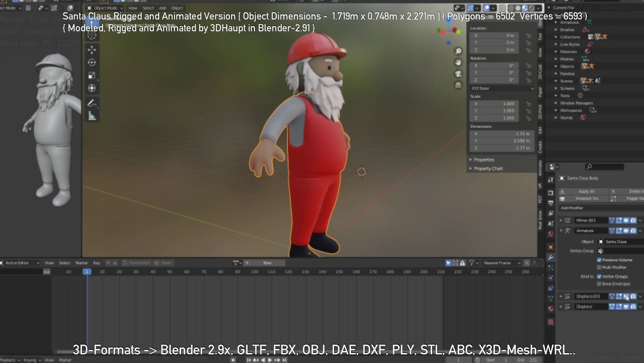This screenshot has height=363, width=644.
Task: Click the pan view hand icon
Action: pos(458,62)
